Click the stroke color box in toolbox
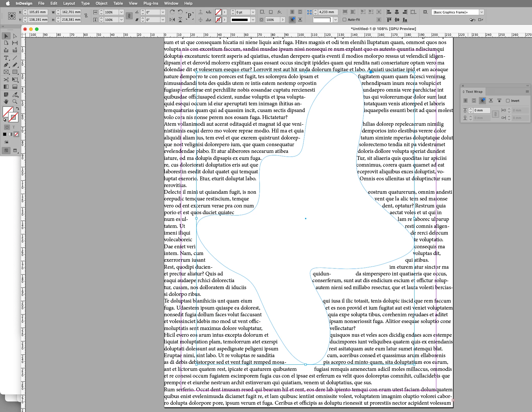532x412 pixels. tap(13, 117)
